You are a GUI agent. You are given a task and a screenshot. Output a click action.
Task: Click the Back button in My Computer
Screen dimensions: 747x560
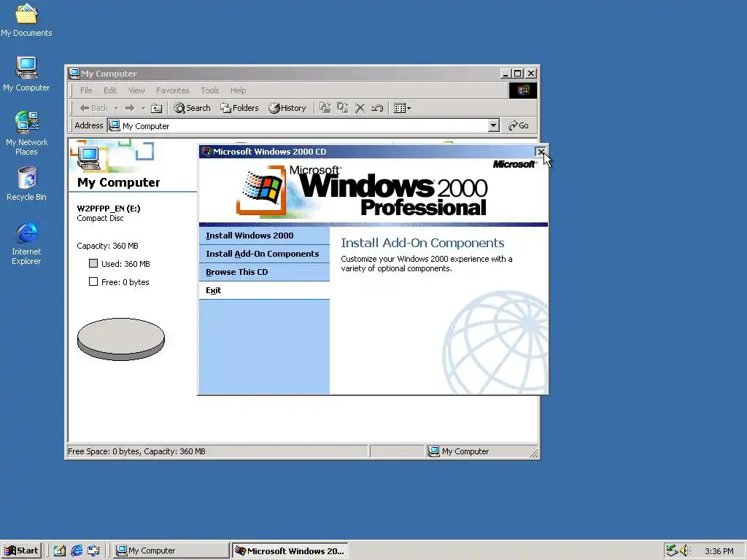[x=94, y=108]
